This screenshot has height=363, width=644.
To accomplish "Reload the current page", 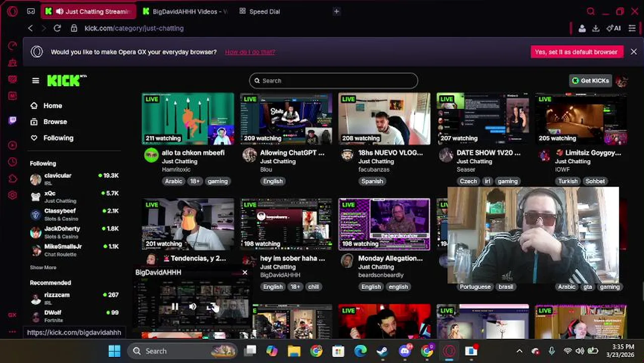I will [57, 28].
